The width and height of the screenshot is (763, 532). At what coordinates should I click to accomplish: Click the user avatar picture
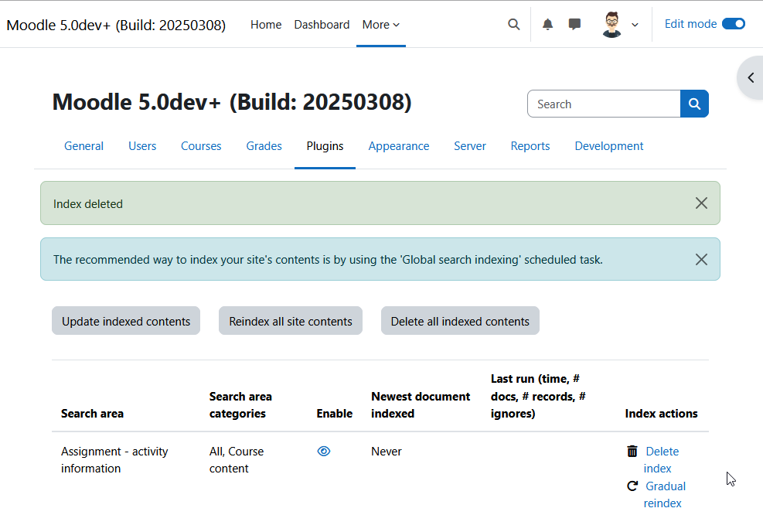pyautogui.click(x=611, y=24)
